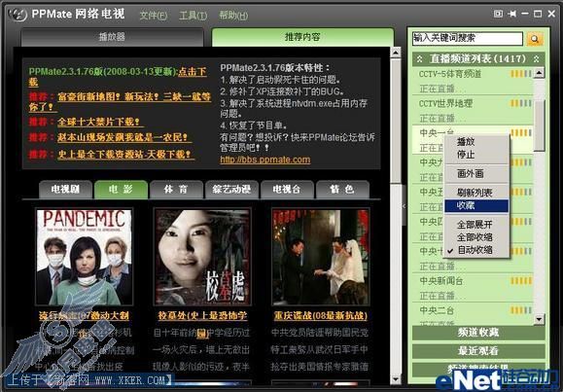
Task: Click the pin-on-top icon in title bar
Action: (x=512, y=14)
